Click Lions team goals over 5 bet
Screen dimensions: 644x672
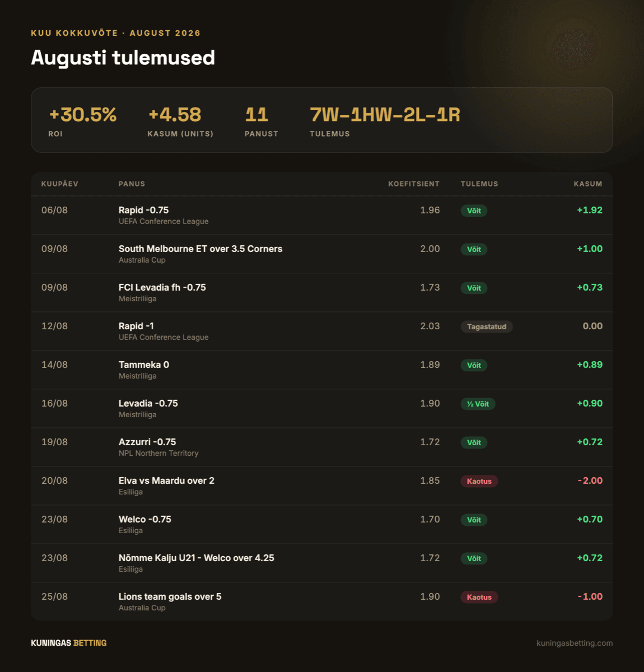point(170,596)
